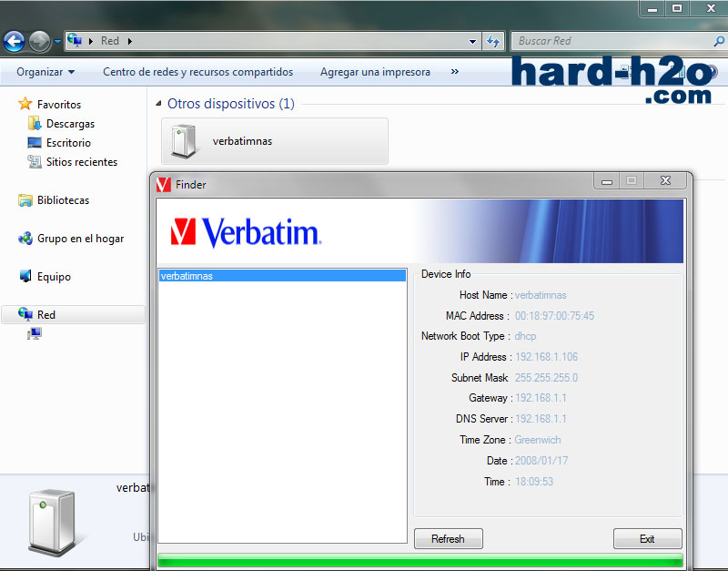Click the Time Zone value Greenwich
Viewport: 728px width, 571px height.
pyautogui.click(x=537, y=440)
